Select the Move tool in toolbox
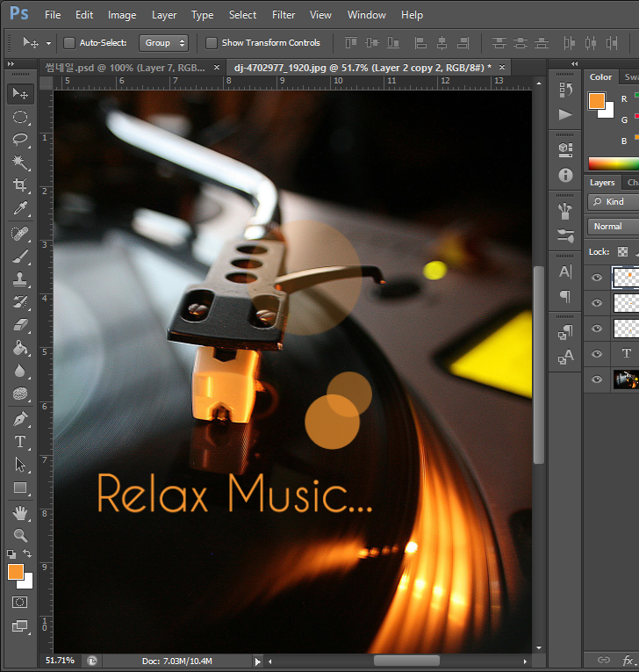Image resolution: width=639 pixels, height=672 pixels. coord(19,93)
